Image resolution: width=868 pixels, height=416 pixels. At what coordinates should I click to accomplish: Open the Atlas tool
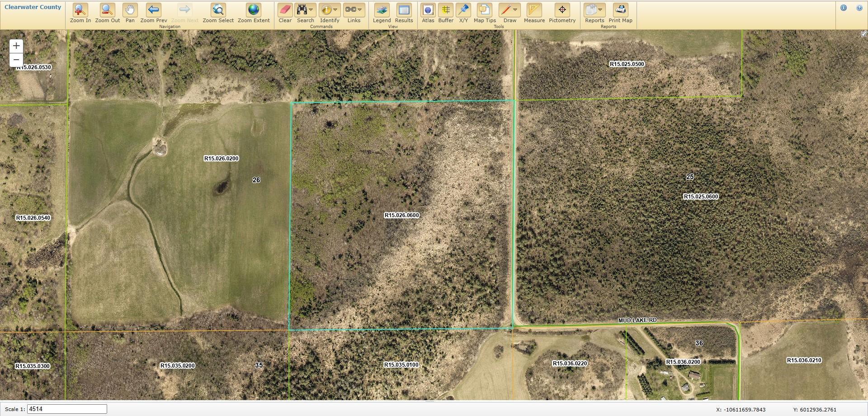click(428, 13)
